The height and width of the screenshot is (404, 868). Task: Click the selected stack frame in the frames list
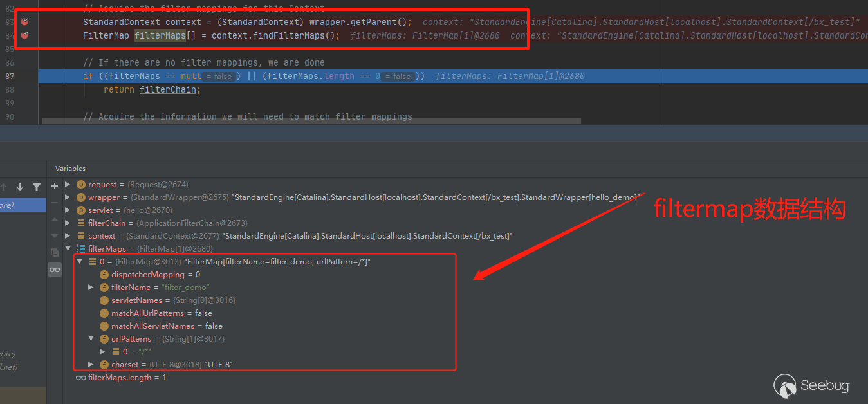[23, 205]
